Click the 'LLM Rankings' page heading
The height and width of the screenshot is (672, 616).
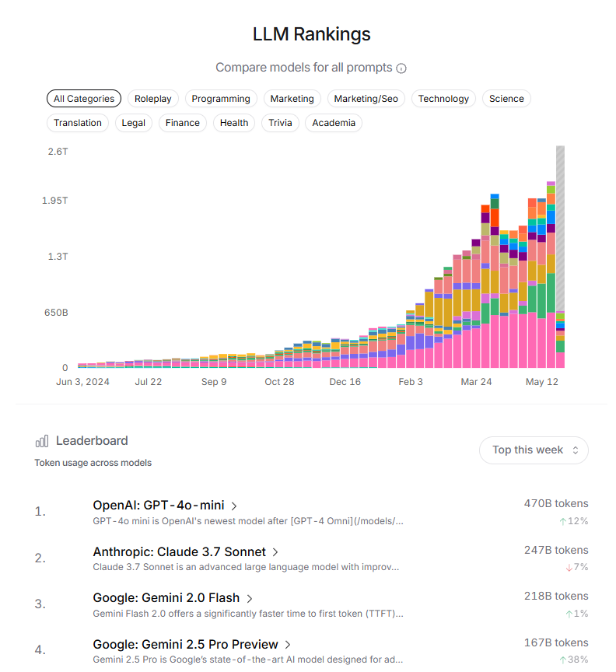click(x=312, y=34)
